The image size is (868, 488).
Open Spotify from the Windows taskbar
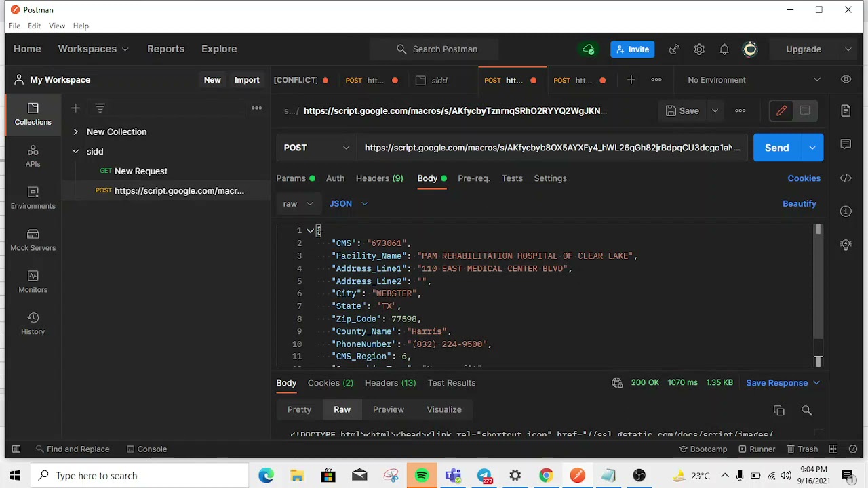click(422, 476)
